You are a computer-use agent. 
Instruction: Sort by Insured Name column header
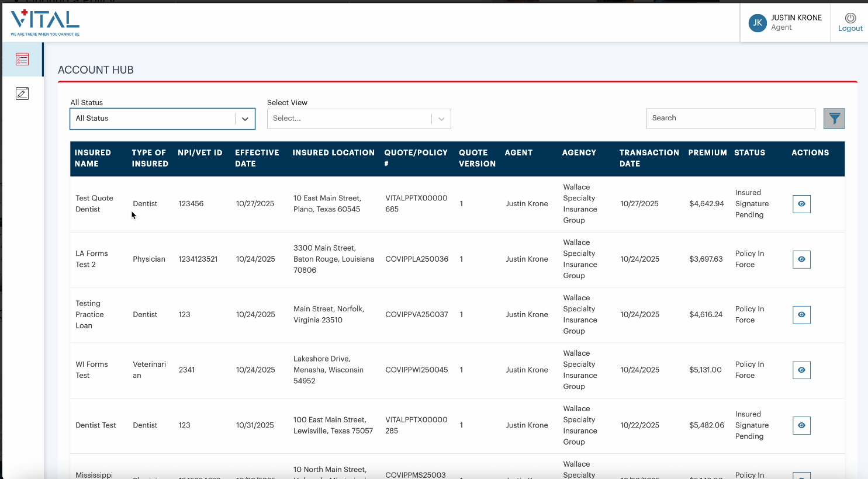click(x=92, y=158)
